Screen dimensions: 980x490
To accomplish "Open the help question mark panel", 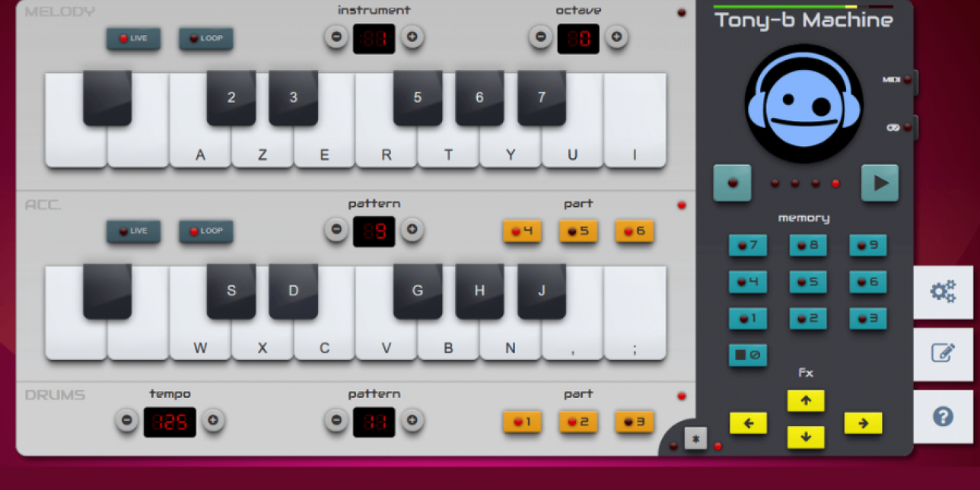I will point(943,416).
